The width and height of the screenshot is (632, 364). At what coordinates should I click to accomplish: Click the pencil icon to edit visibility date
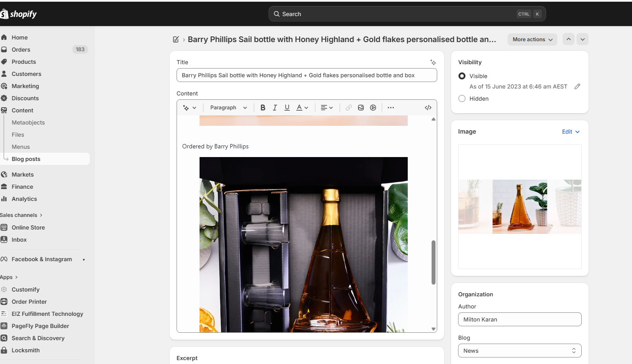(577, 86)
